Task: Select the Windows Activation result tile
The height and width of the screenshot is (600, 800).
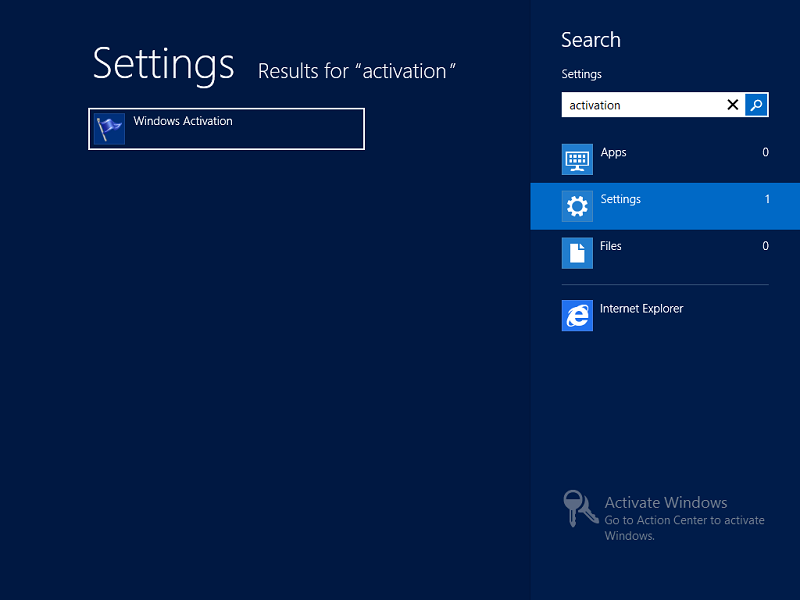Action: coord(226,129)
